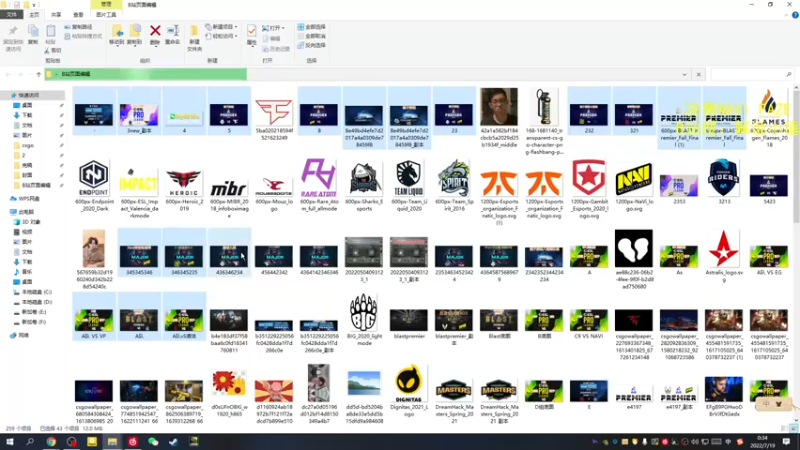
Task: Click the Manage (管理) contextual tab
Action: coord(106,5)
